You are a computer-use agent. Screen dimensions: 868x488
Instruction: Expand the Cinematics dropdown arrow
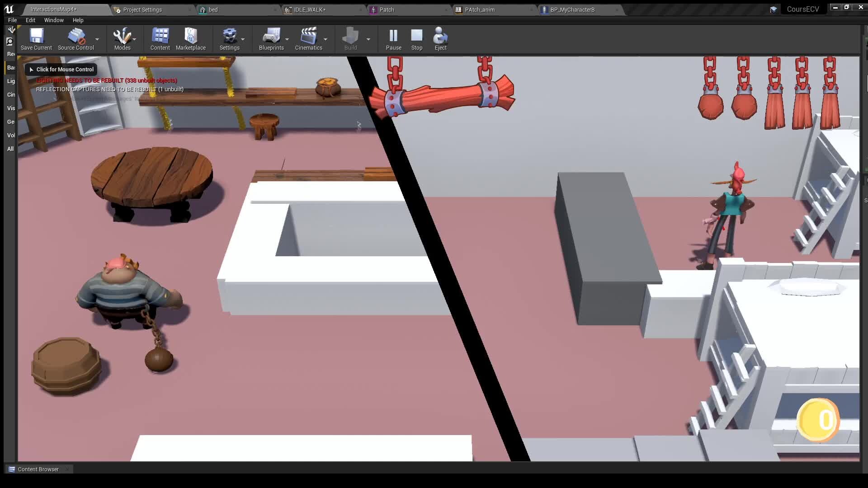[x=325, y=39]
